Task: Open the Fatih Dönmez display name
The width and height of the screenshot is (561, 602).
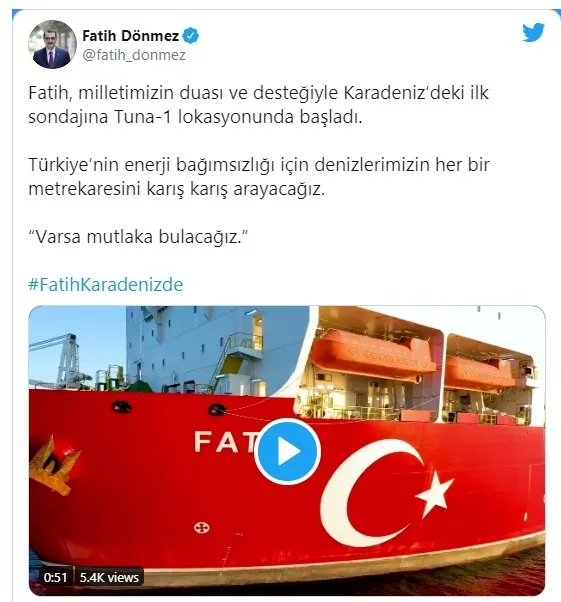Action: (x=131, y=36)
